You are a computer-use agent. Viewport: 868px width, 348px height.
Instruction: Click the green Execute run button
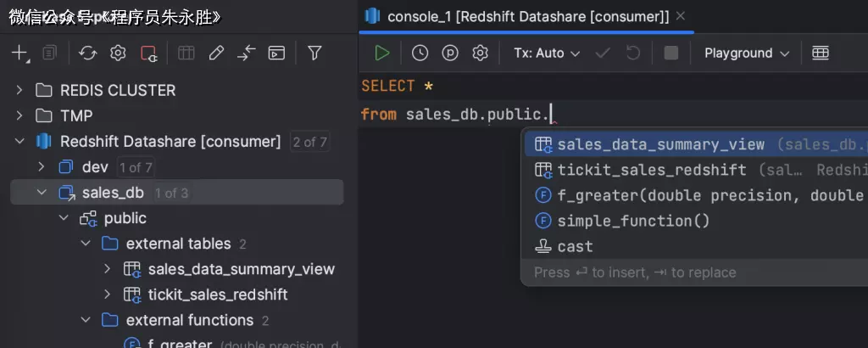[382, 53]
